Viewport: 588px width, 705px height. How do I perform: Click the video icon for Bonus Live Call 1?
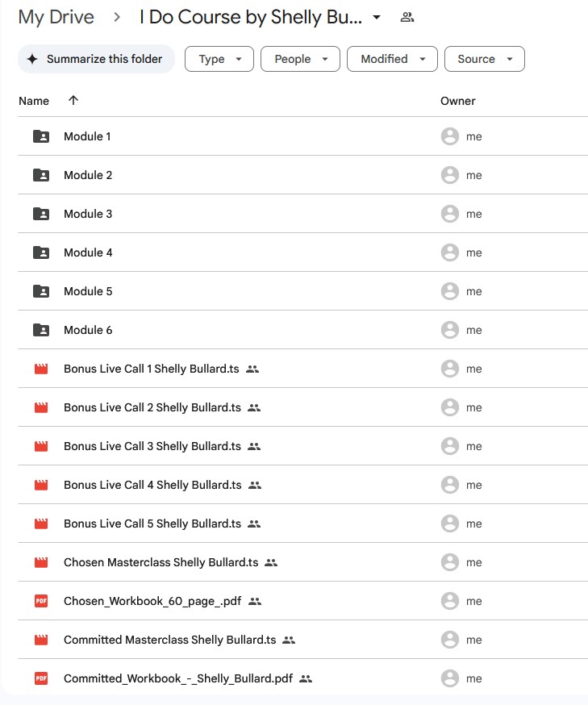pos(41,369)
